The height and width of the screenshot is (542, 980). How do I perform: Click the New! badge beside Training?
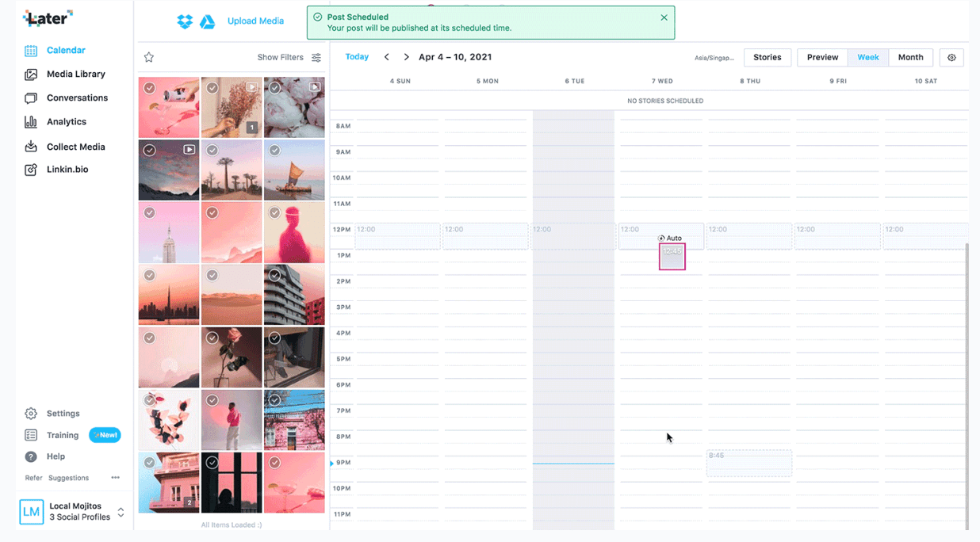point(105,435)
